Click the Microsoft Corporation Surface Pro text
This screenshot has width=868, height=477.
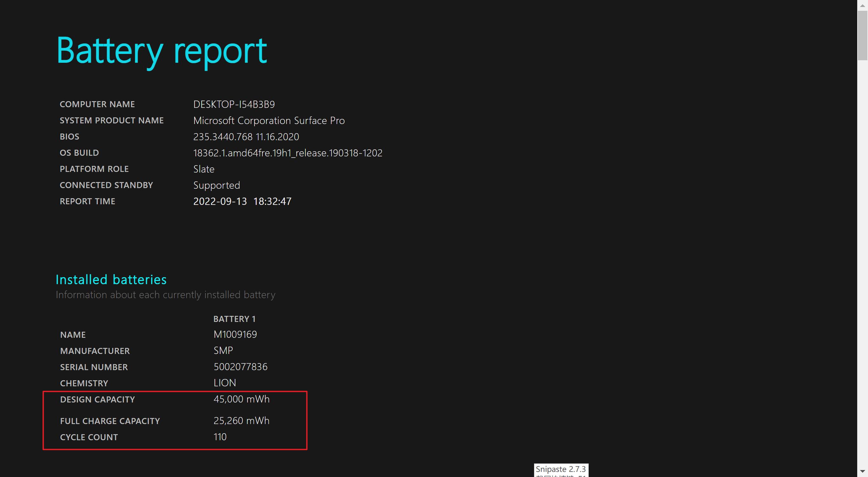coord(269,121)
